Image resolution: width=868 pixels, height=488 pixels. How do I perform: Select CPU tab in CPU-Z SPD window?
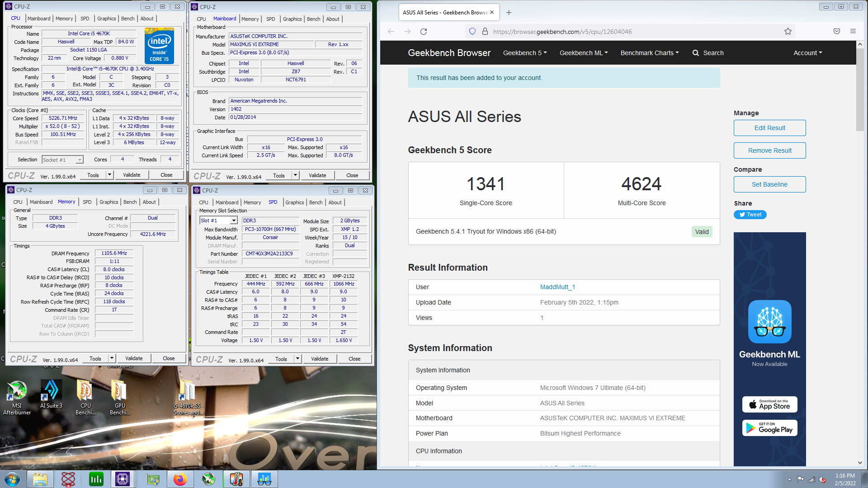(x=203, y=202)
